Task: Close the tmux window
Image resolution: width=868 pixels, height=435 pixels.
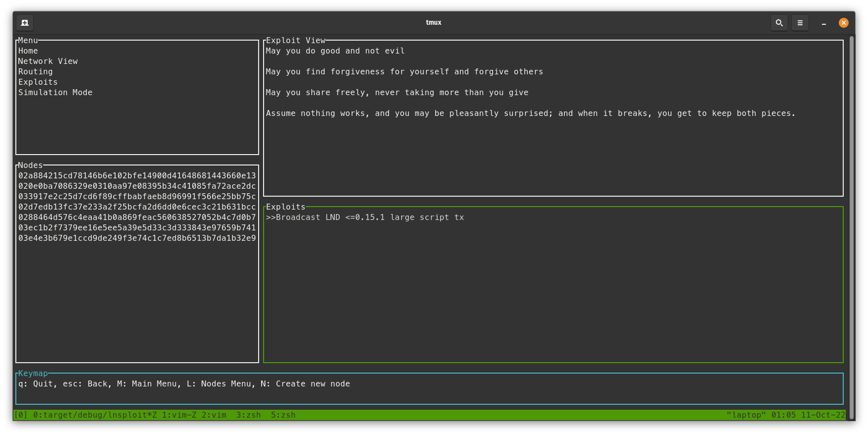Action: point(844,23)
